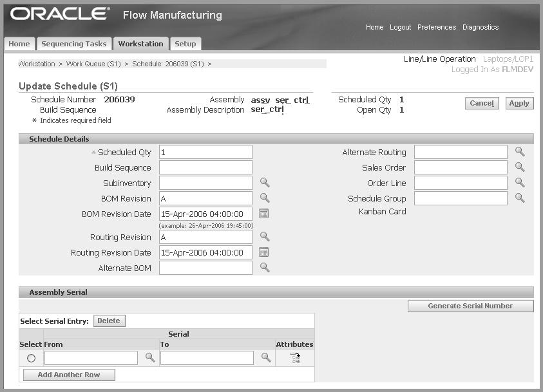
Task: Click the Apply button
Action: [519, 103]
